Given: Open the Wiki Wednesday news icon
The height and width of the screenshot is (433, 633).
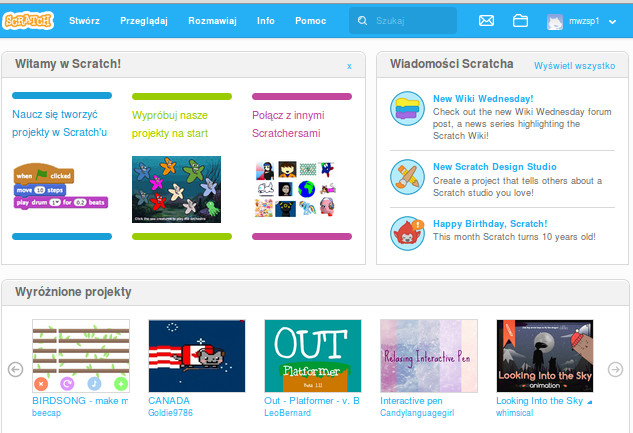Looking at the screenshot, I should (407, 108).
